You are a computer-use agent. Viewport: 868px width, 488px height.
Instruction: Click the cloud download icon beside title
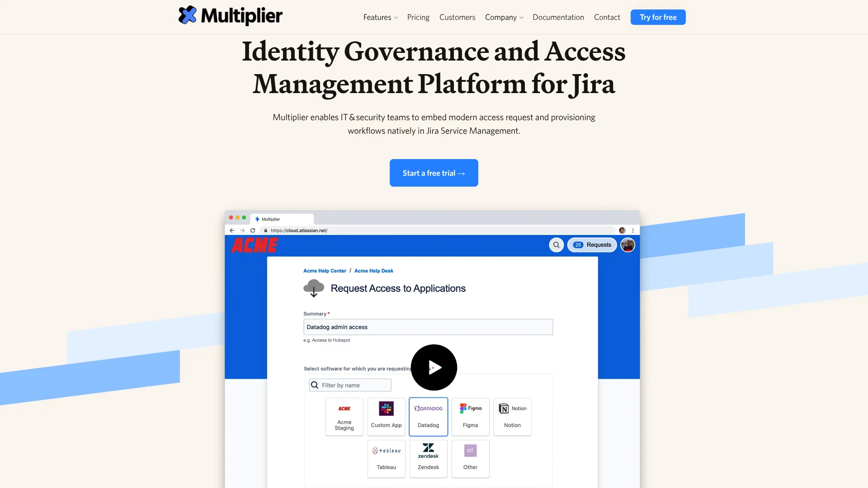point(314,288)
